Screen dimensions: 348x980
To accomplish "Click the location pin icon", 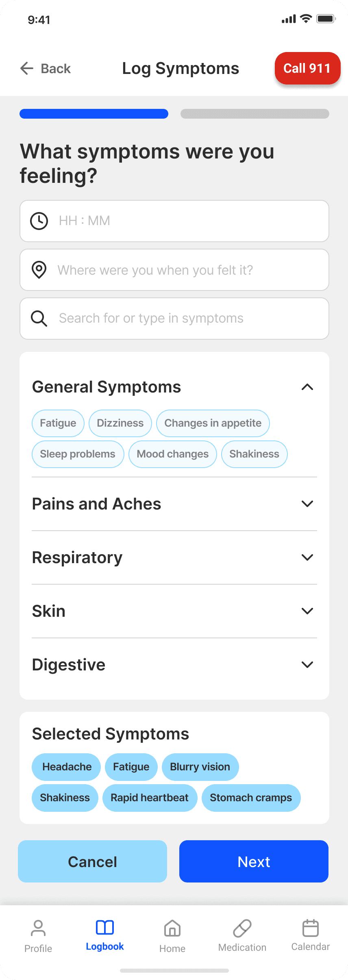I will [39, 270].
